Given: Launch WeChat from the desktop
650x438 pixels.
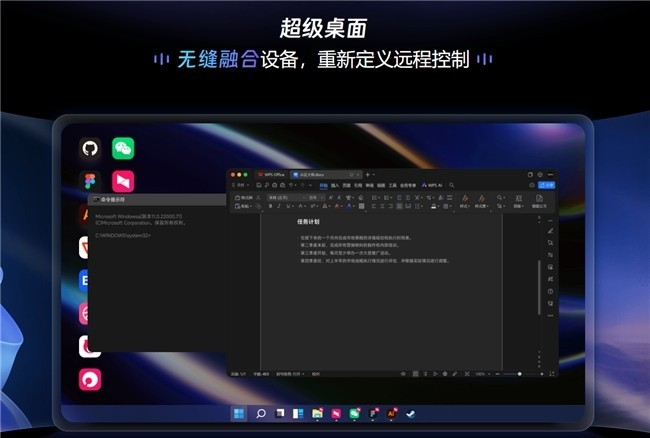Looking at the screenshot, I should pyautogui.click(x=123, y=149).
